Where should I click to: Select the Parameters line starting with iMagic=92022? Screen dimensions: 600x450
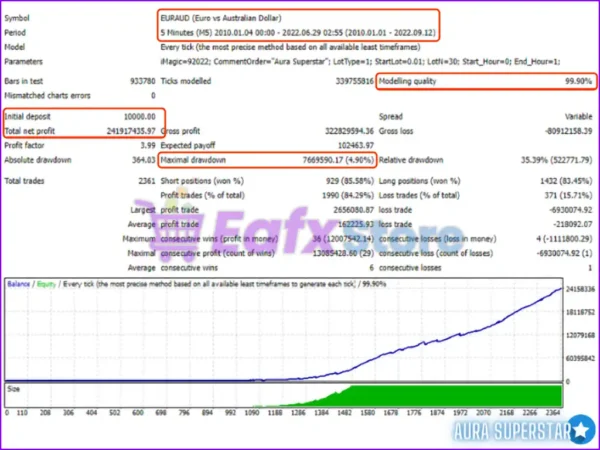360,62
